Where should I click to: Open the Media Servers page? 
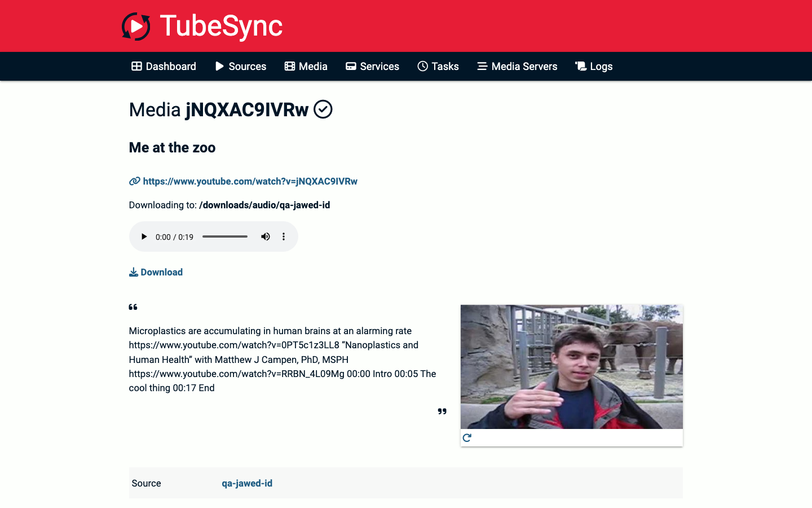click(x=517, y=67)
